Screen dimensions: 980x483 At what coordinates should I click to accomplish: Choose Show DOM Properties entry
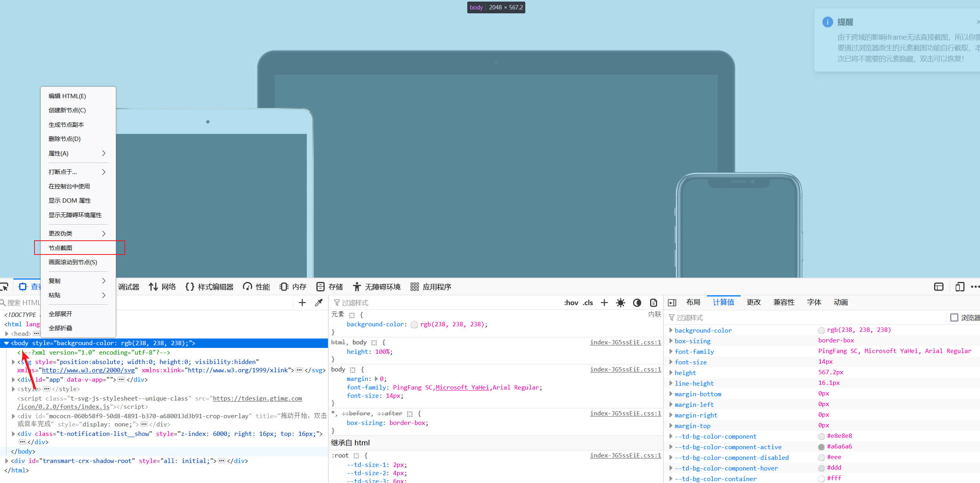pyautogui.click(x=78, y=201)
